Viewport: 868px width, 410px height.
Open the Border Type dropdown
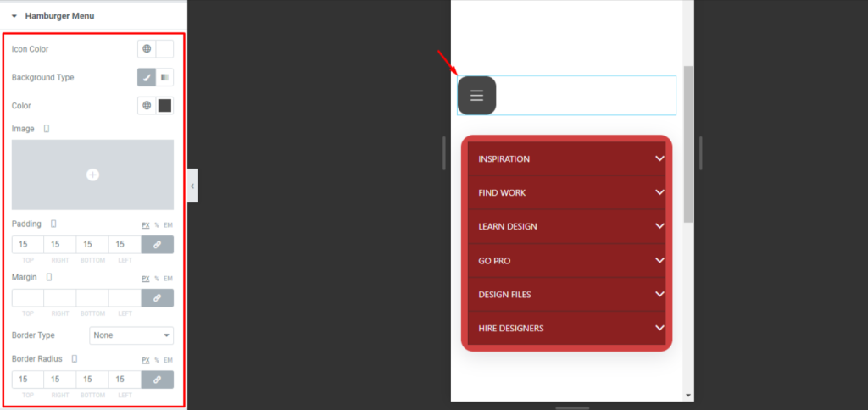point(131,335)
